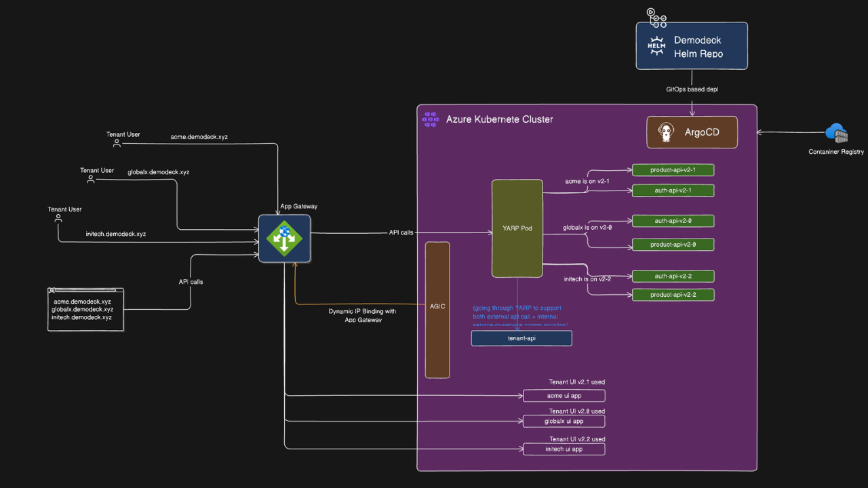This screenshot has height=488, width=868.
Task: Click the acme ui app box
Action: point(564,395)
